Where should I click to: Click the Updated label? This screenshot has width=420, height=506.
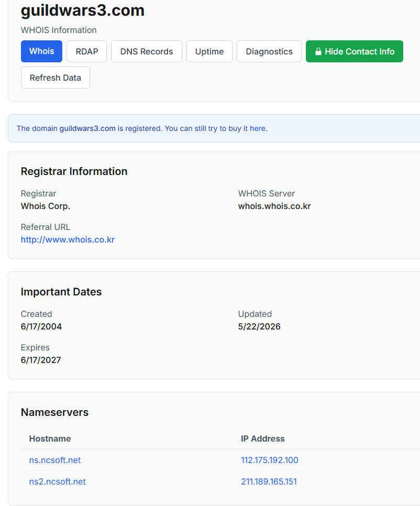coord(255,314)
